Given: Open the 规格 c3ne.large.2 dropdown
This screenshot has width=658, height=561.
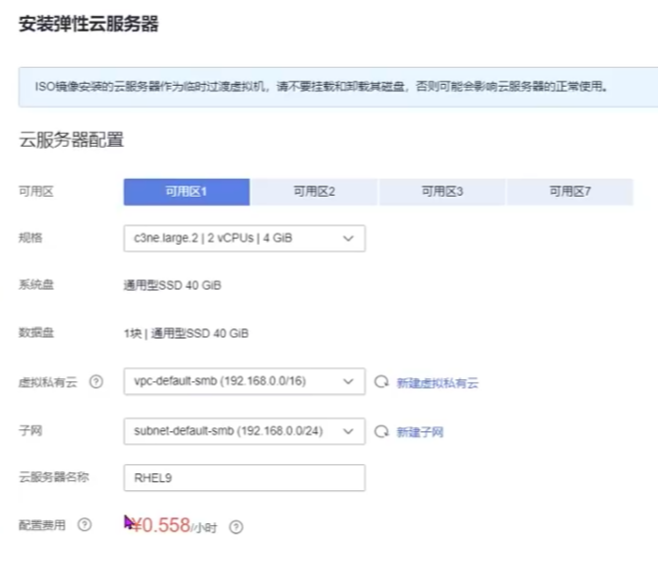Looking at the screenshot, I should [243, 238].
